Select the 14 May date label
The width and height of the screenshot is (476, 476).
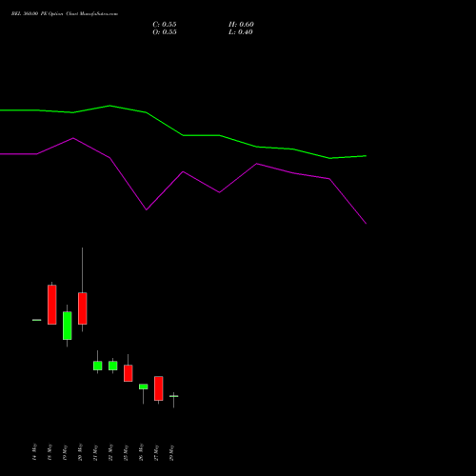pyautogui.click(x=34, y=452)
